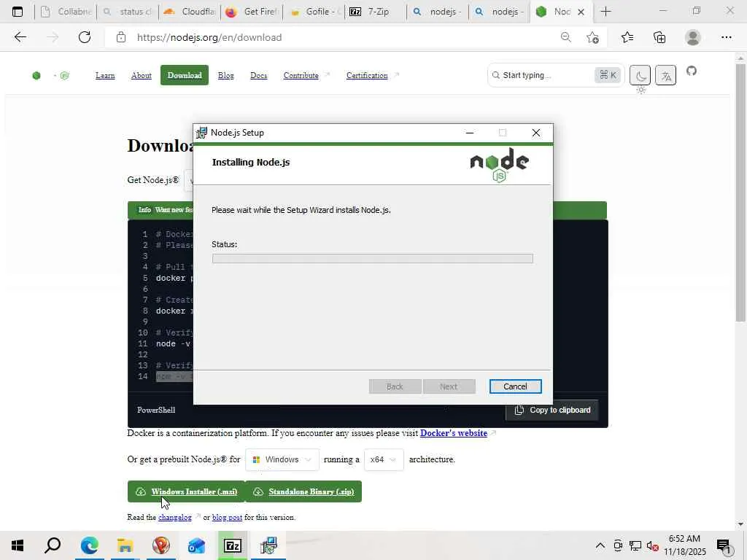Open Learn in site navigation

coord(105,75)
